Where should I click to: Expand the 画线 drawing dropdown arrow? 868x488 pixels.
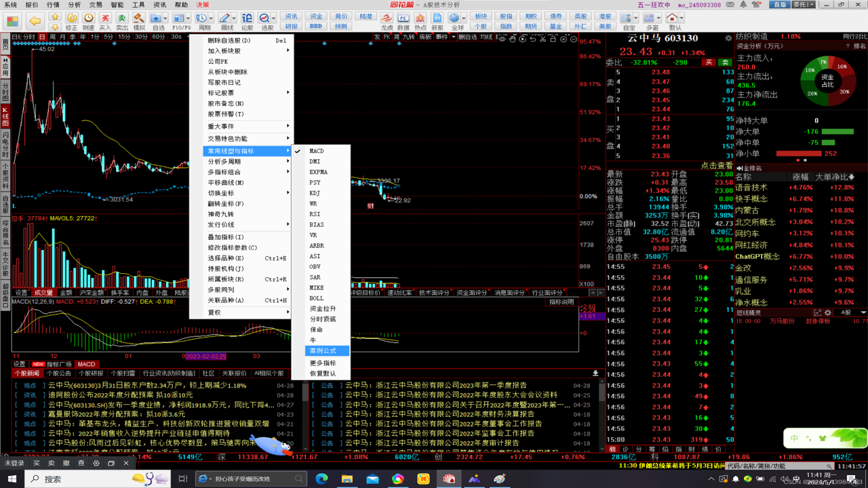click(x=235, y=18)
